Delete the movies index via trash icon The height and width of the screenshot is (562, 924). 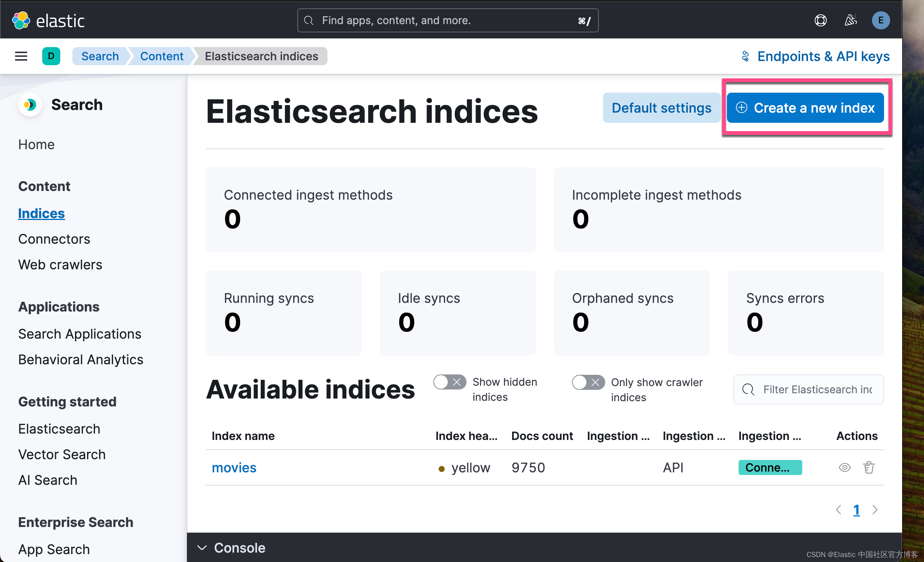[869, 467]
